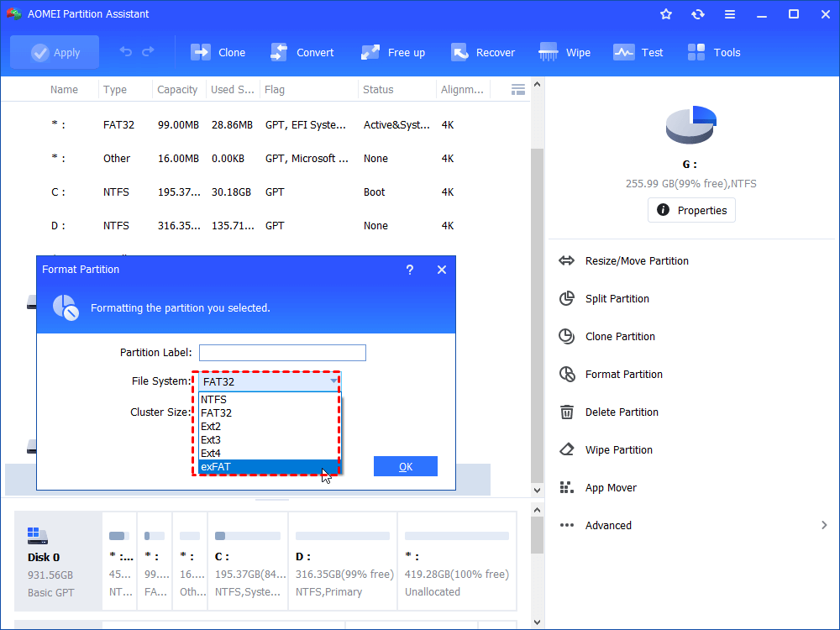Image resolution: width=840 pixels, height=630 pixels.
Task: Choose Ext2 from file system list
Action: [x=270, y=426]
